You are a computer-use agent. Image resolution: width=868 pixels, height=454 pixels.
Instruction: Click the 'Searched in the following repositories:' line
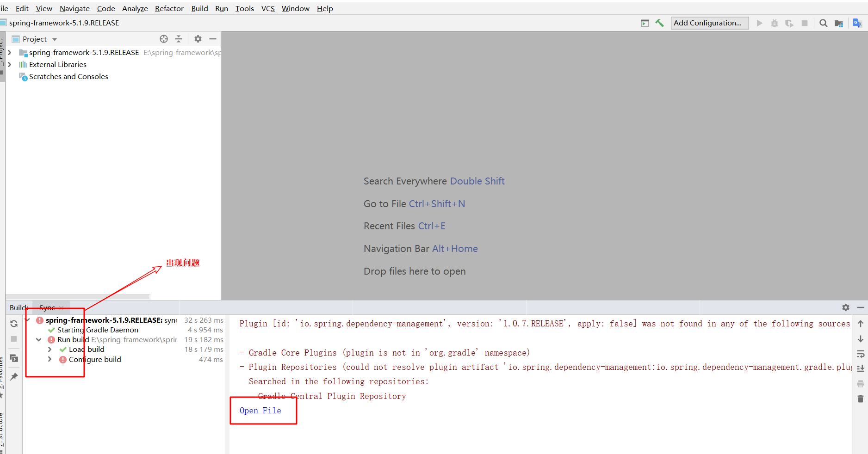pos(339,381)
